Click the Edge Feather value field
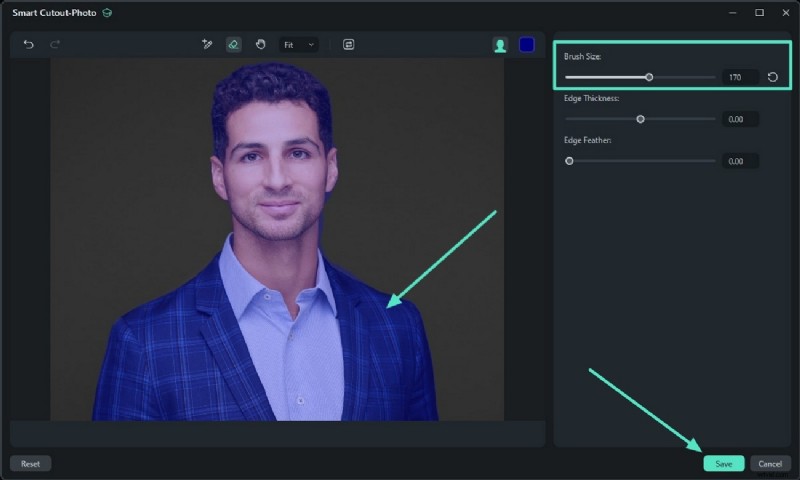800x480 pixels. (x=740, y=161)
